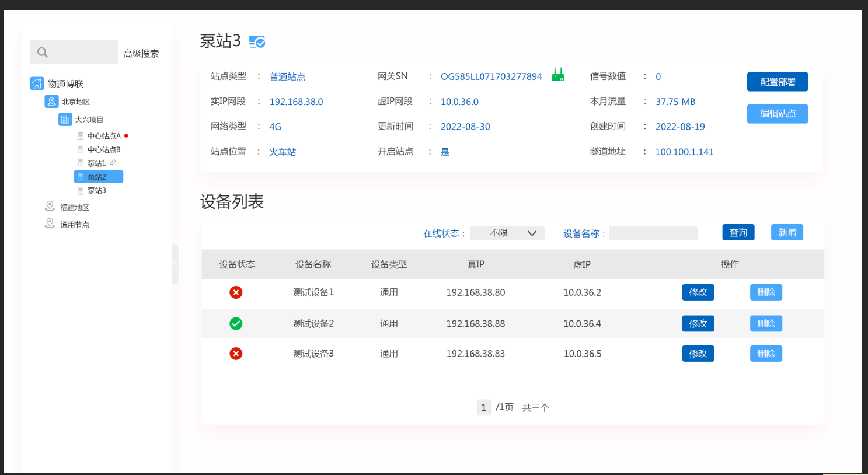Click the creation time 2022-08-19
868x475 pixels.
coord(680,127)
